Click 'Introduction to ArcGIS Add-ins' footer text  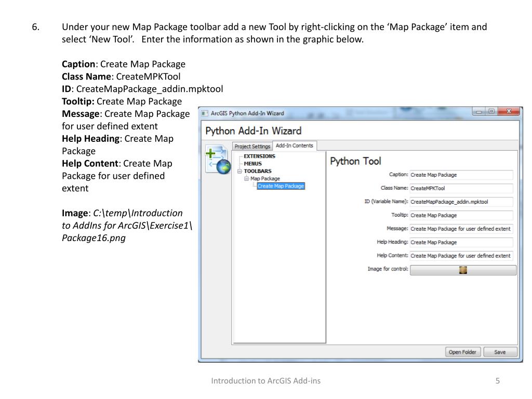coord(265,381)
